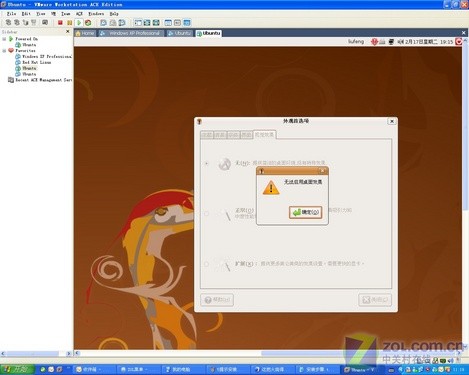Select the second tab in the appearance dialog
This screenshot has width=469, height=375.
220,135
